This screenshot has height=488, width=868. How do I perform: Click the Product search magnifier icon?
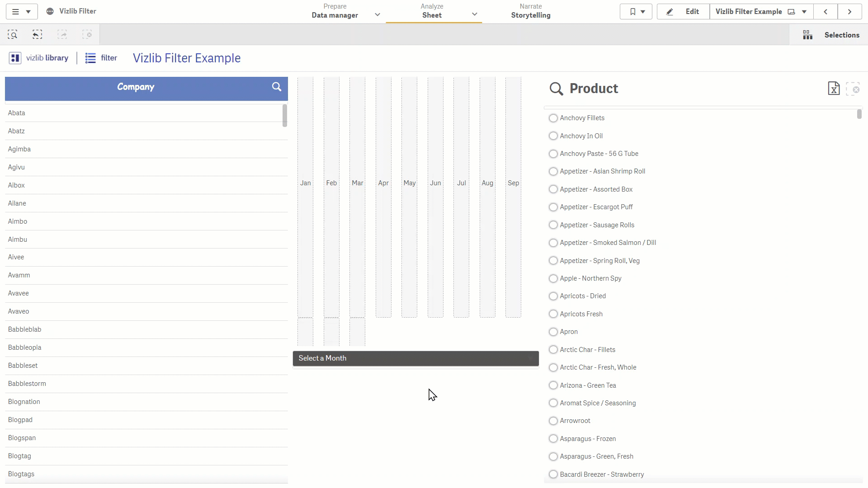point(556,89)
